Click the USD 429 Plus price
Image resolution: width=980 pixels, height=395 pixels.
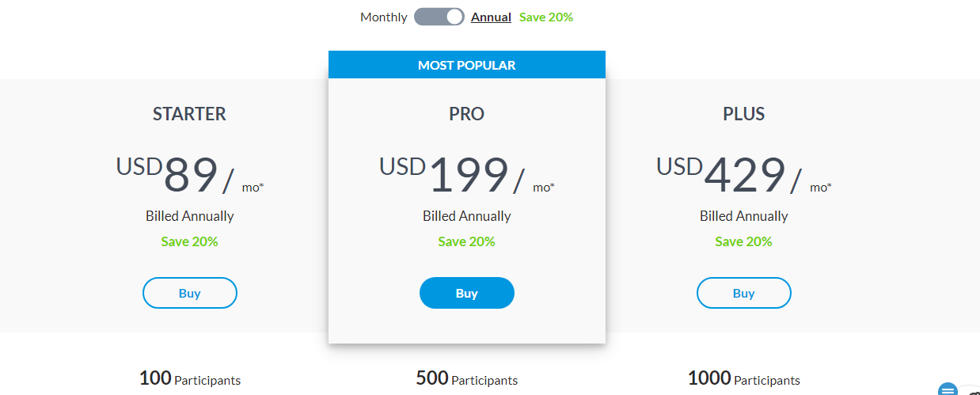[x=744, y=176]
